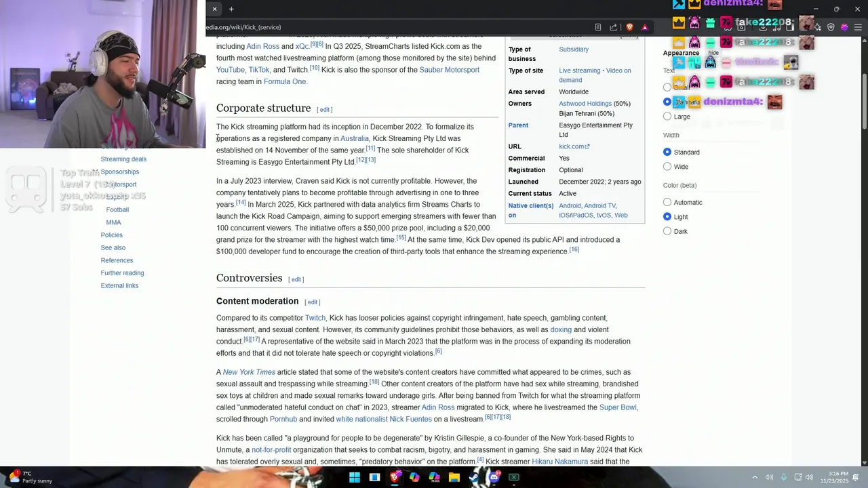Click the share page icon in address bar
This screenshot has width=868, height=488.
click(x=613, y=27)
